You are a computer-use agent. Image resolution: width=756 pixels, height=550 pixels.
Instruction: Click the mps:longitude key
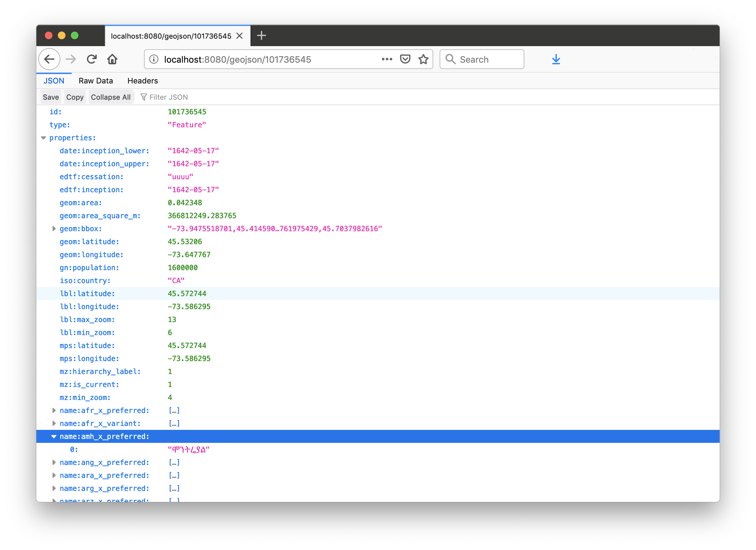pyautogui.click(x=89, y=359)
